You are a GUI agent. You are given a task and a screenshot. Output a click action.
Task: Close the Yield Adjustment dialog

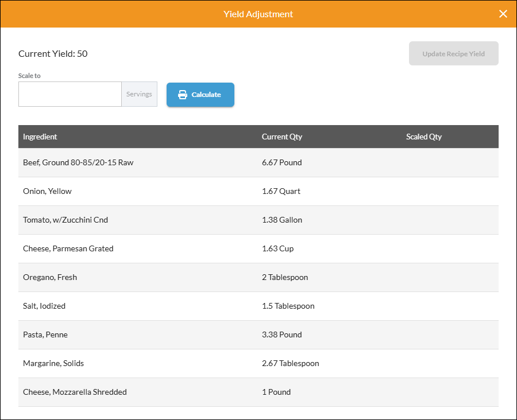pyautogui.click(x=503, y=14)
